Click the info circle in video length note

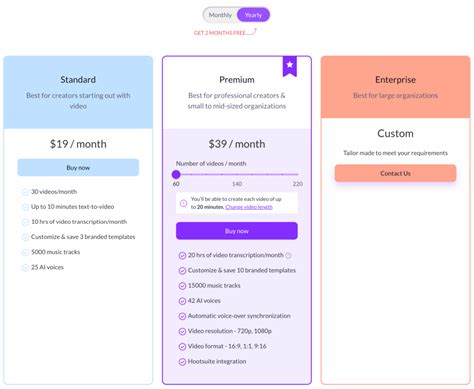[x=183, y=203]
